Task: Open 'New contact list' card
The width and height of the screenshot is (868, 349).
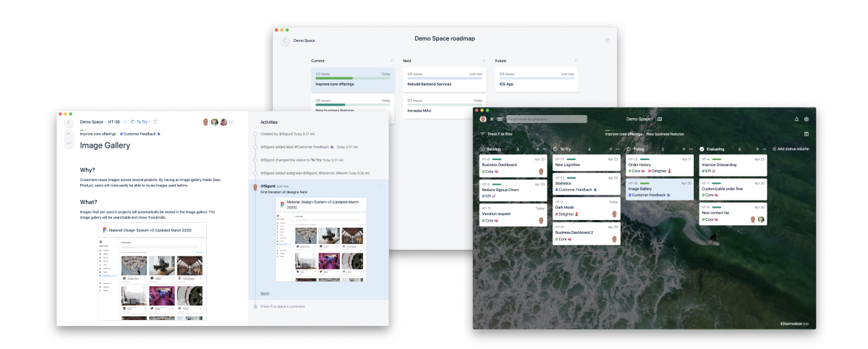Action: 733,214
